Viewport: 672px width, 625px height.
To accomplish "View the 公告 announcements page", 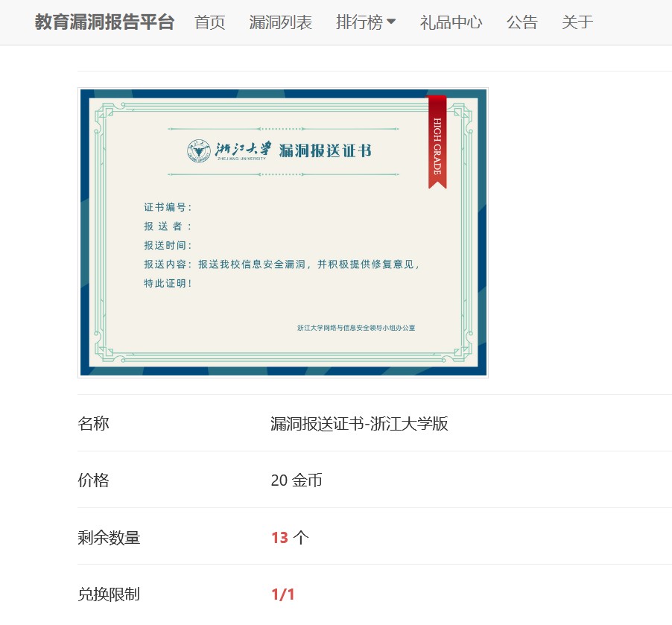I will pos(522,22).
